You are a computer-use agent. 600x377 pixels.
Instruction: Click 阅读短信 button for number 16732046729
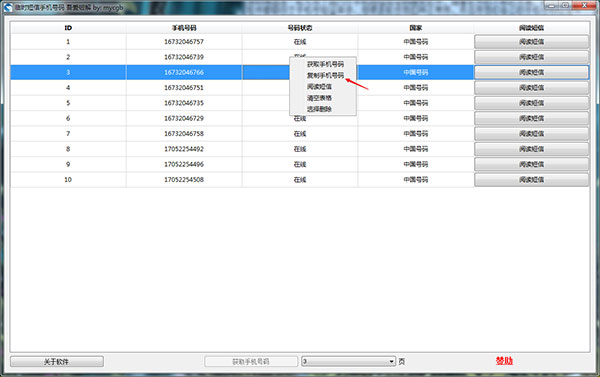point(532,118)
